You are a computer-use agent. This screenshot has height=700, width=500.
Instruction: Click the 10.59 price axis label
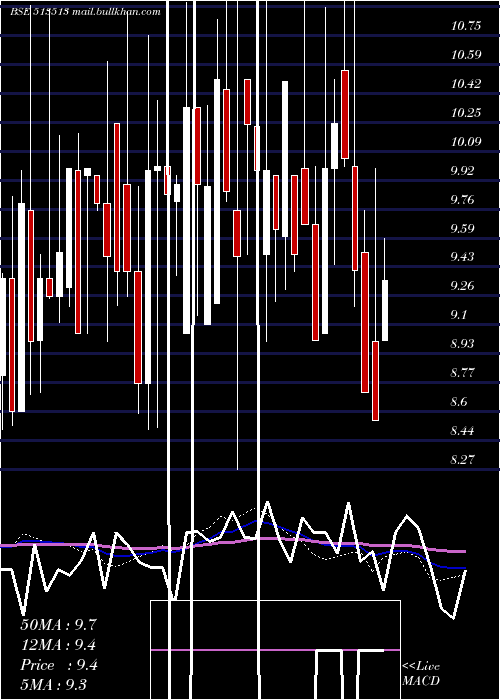point(466,55)
